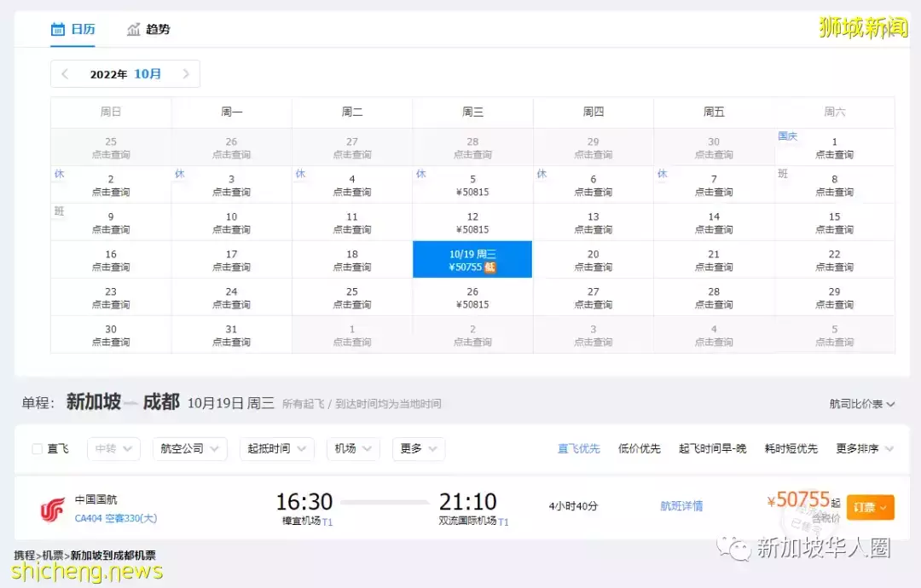Open the 机场 airport filter dropdown
Screen dimensions: 921x588
point(352,448)
